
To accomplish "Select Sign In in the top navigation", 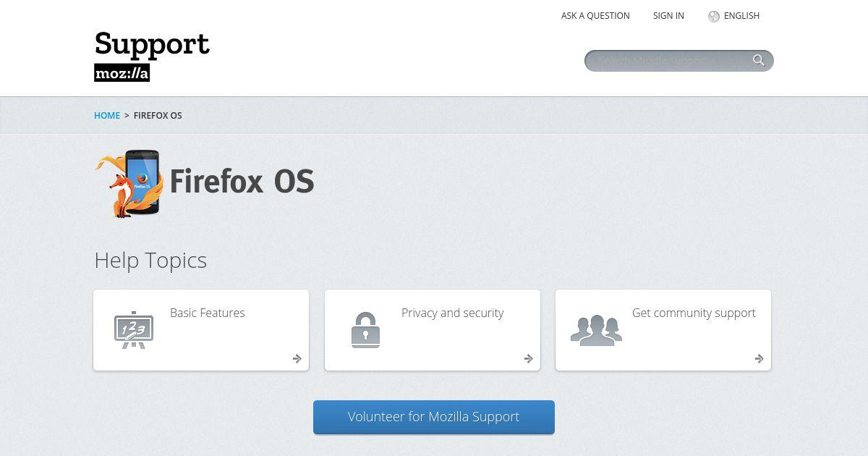I will point(668,16).
